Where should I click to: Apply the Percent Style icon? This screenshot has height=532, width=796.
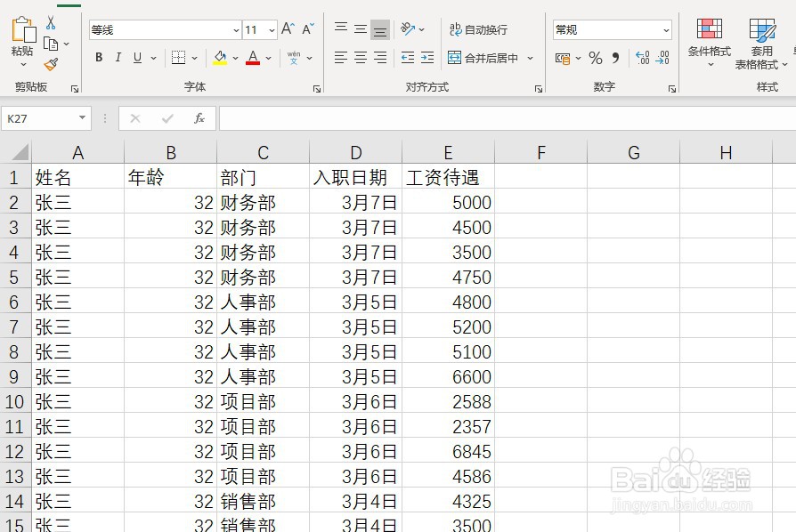click(x=596, y=59)
